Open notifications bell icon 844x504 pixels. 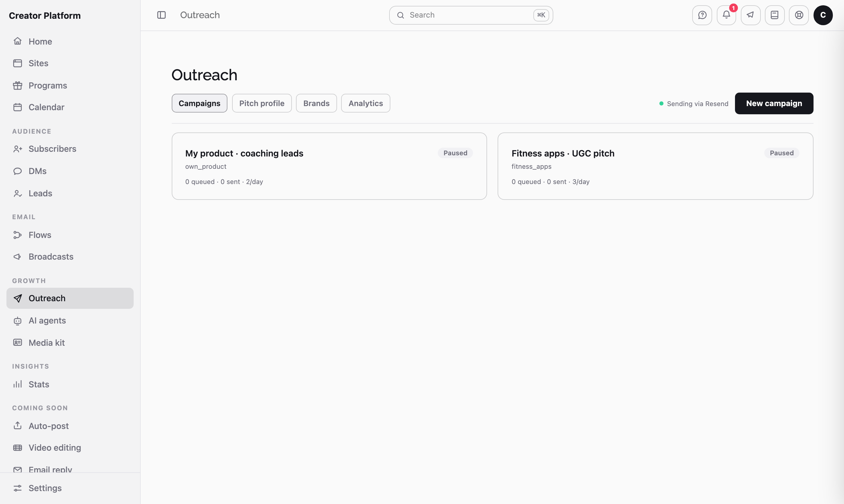726,15
